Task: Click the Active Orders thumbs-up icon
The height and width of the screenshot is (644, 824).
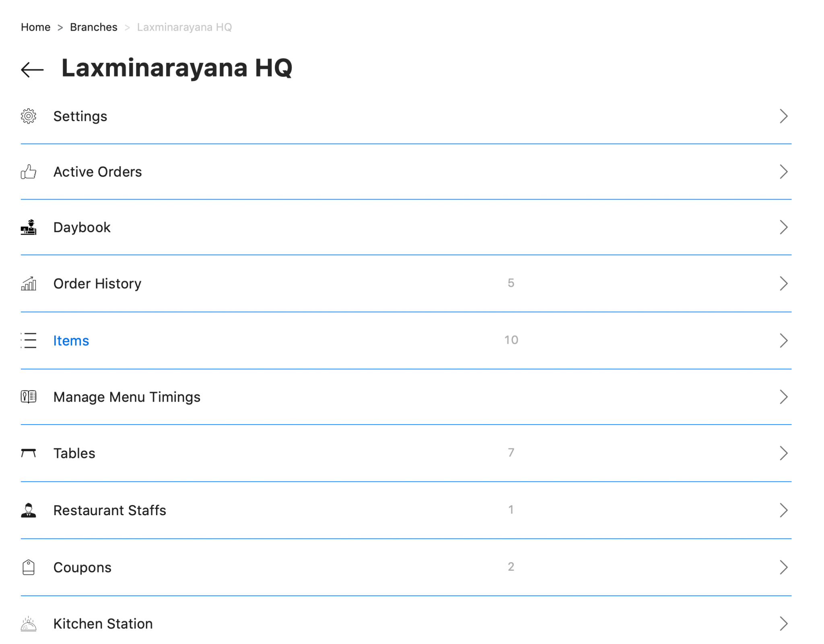Action: pos(29,172)
